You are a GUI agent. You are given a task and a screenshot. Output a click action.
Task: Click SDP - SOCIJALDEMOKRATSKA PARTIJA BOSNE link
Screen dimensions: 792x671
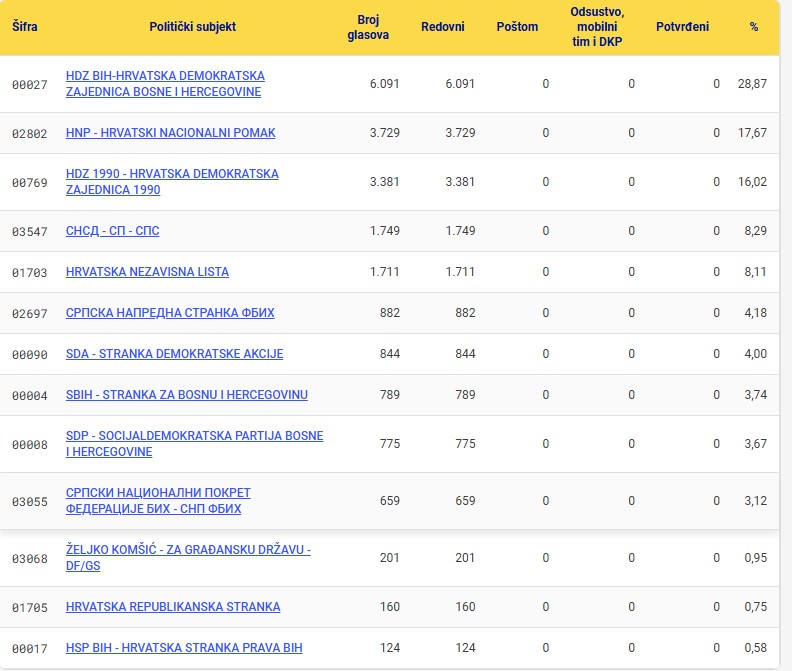click(x=194, y=444)
